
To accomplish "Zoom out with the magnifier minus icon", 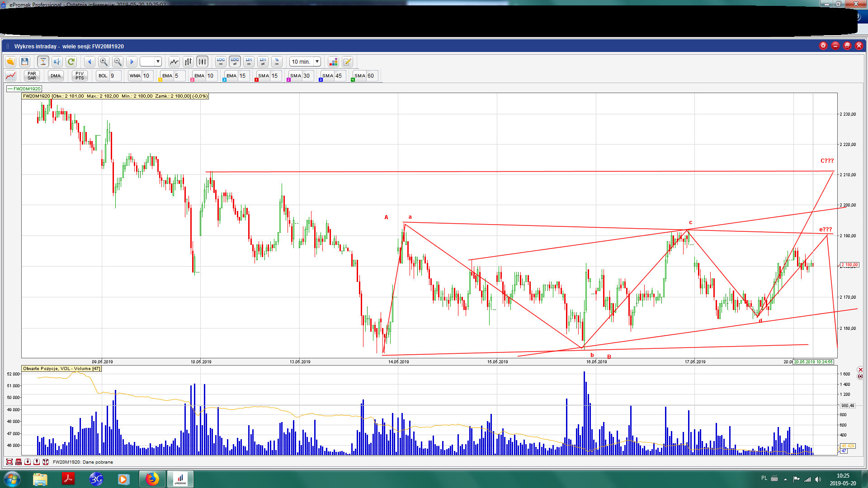I will 118,61.
